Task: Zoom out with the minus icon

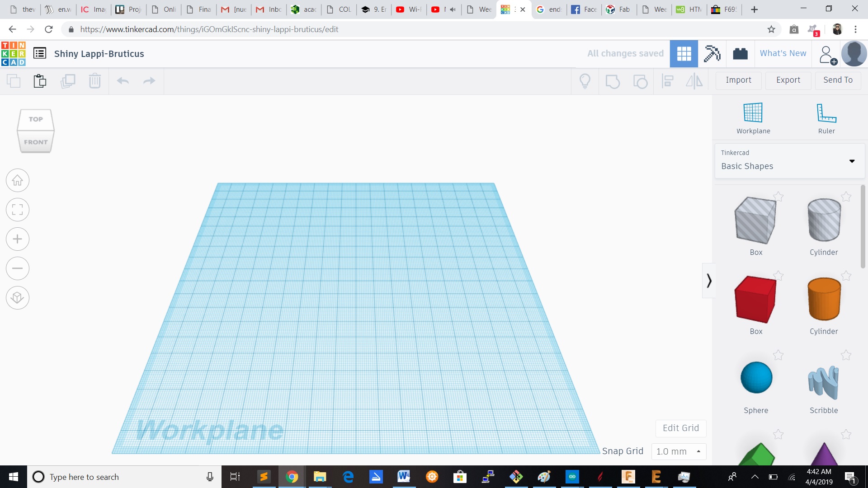Action: pos(18,268)
